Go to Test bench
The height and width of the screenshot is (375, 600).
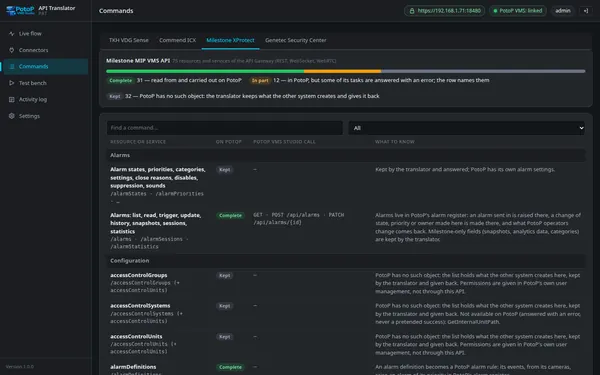[46, 83]
